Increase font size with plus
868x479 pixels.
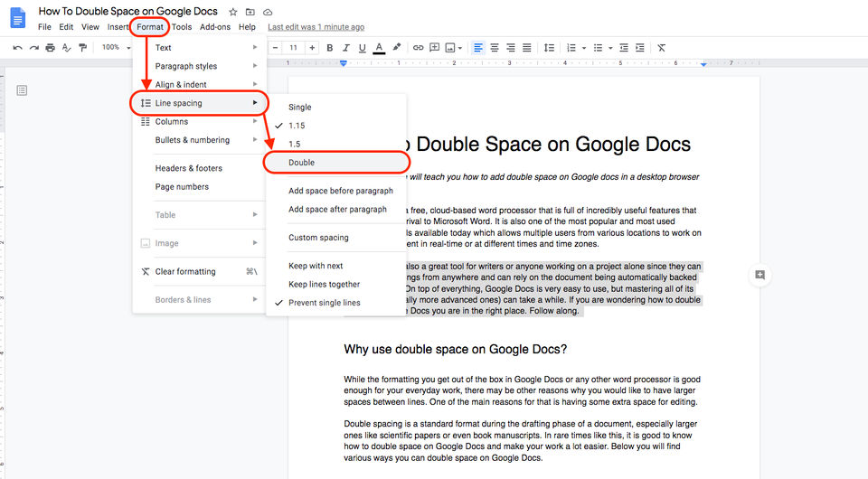(x=312, y=48)
